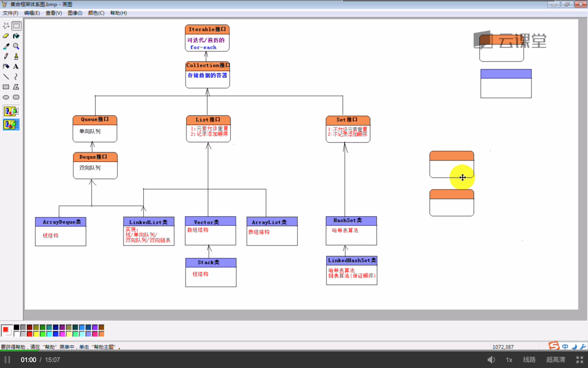Open IME settings wrench icon
This screenshot has height=368, width=588.
pos(583,347)
